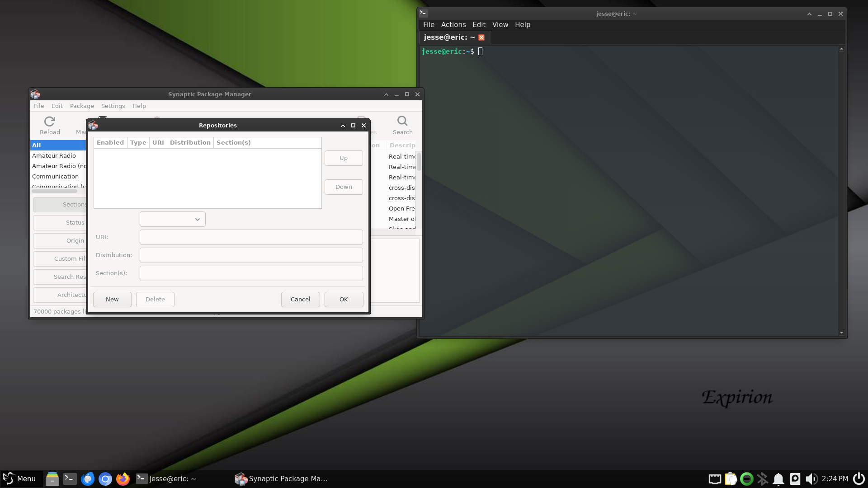
Task: Open the Settings menu in Synaptic
Action: coord(113,106)
